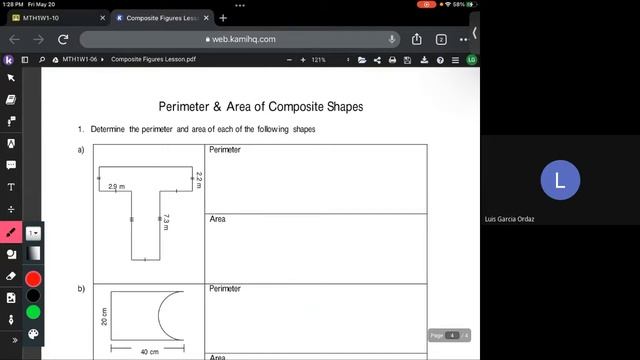Choose the black drawing color
The width and height of the screenshot is (640, 360).
[33, 296]
